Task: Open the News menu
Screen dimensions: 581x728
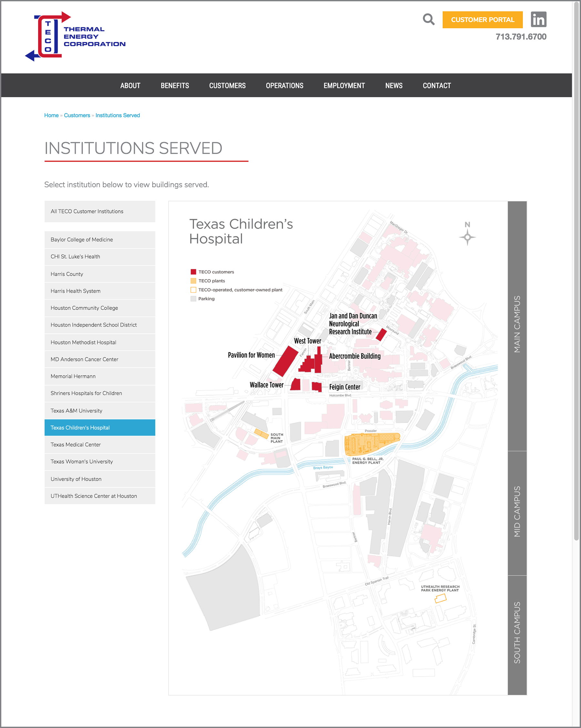Action: coord(394,86)
